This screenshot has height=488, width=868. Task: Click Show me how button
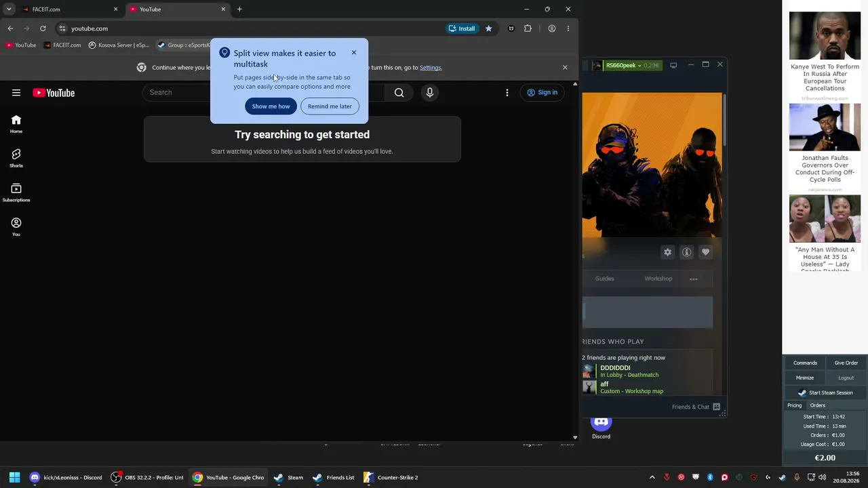[271, 106]
